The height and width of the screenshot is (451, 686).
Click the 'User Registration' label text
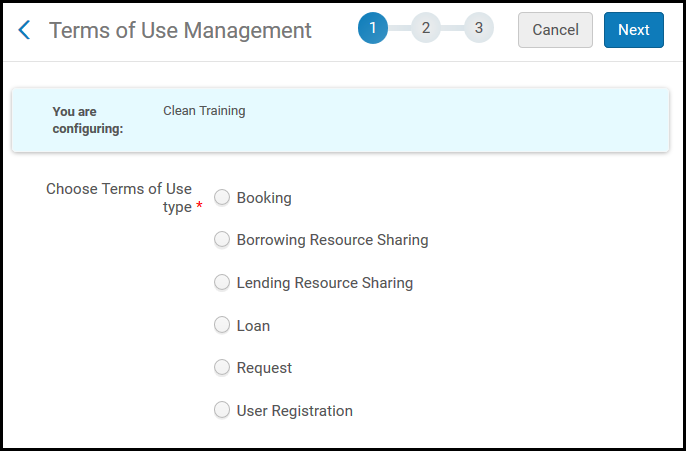294,411
